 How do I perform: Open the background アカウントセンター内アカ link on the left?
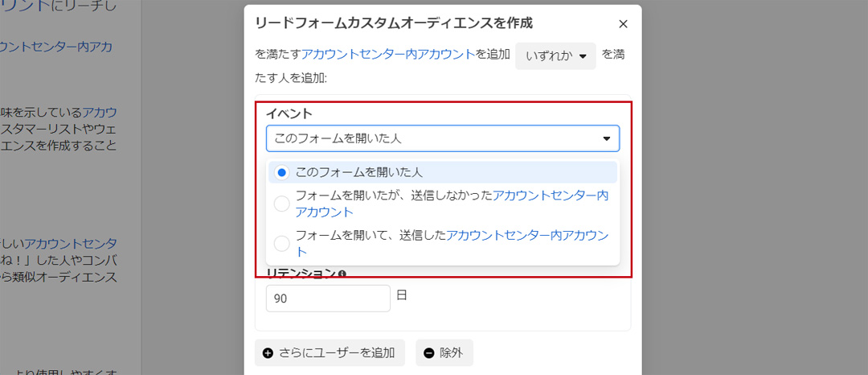[x=56, y=47]
